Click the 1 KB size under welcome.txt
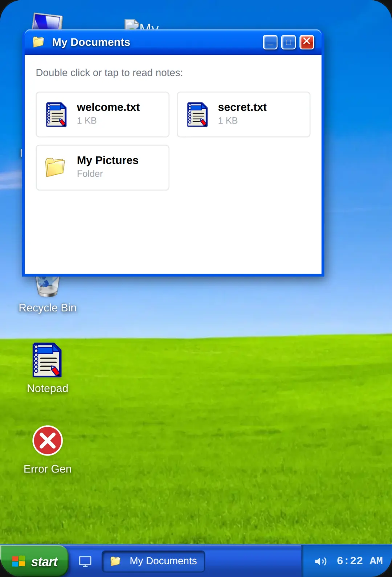 [x=87, y=121]
